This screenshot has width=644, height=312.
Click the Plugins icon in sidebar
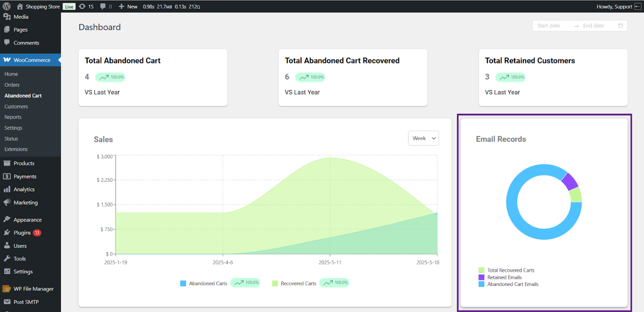7,232
